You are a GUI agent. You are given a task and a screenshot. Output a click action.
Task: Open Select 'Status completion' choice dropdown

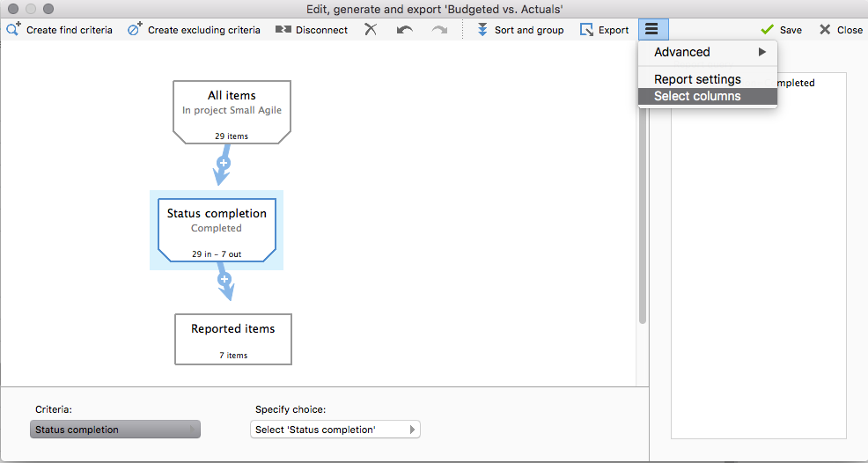pos(335,430)
